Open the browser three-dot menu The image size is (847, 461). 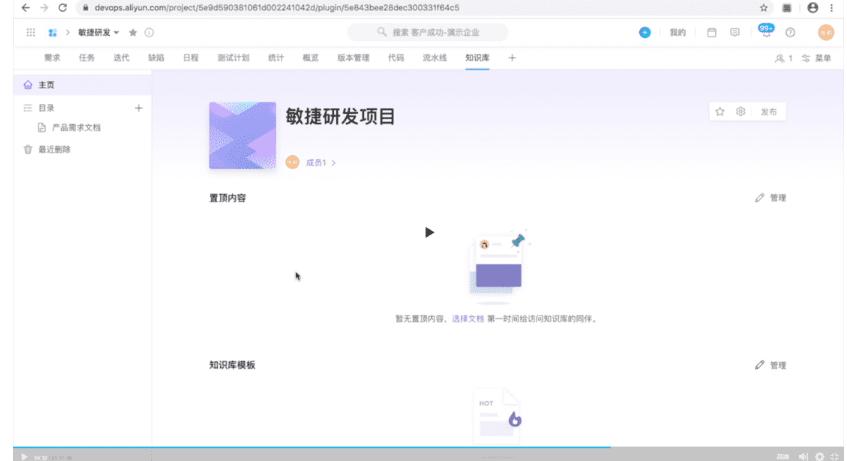pyautogui.click(x=832, y=8)
